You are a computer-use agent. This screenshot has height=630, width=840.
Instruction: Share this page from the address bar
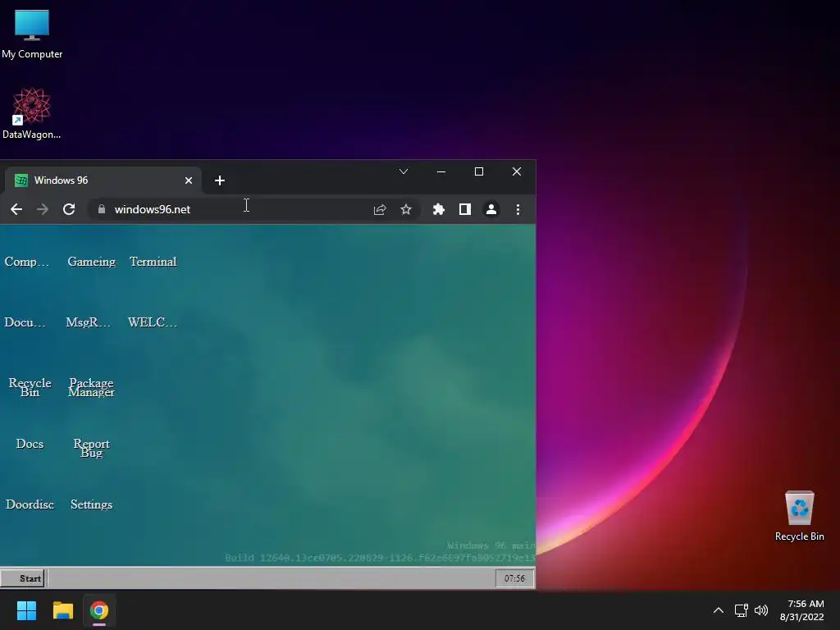[380, 209]
